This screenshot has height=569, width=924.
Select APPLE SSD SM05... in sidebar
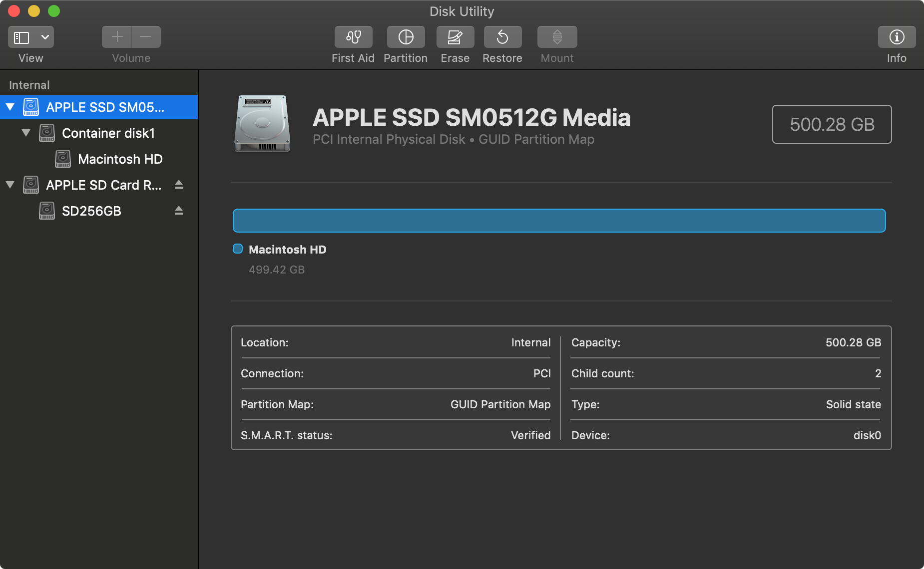click(x=99, y=107)
